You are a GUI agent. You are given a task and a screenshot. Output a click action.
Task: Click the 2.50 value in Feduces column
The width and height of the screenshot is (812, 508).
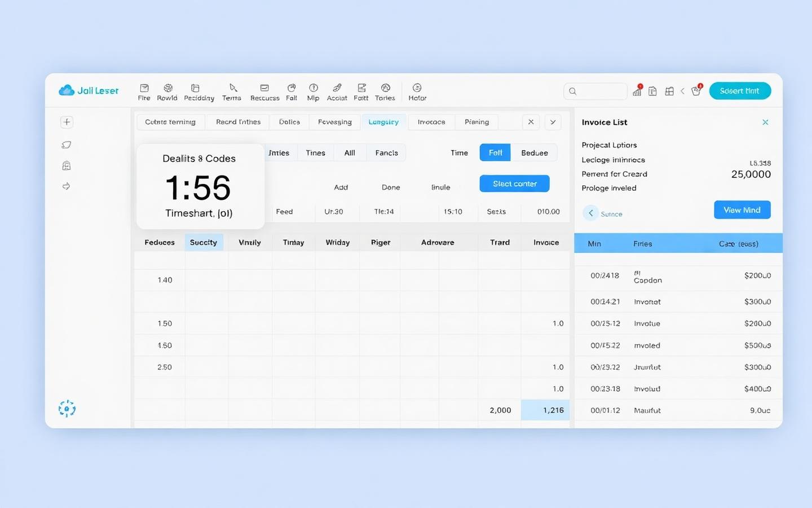click(165, 367)
